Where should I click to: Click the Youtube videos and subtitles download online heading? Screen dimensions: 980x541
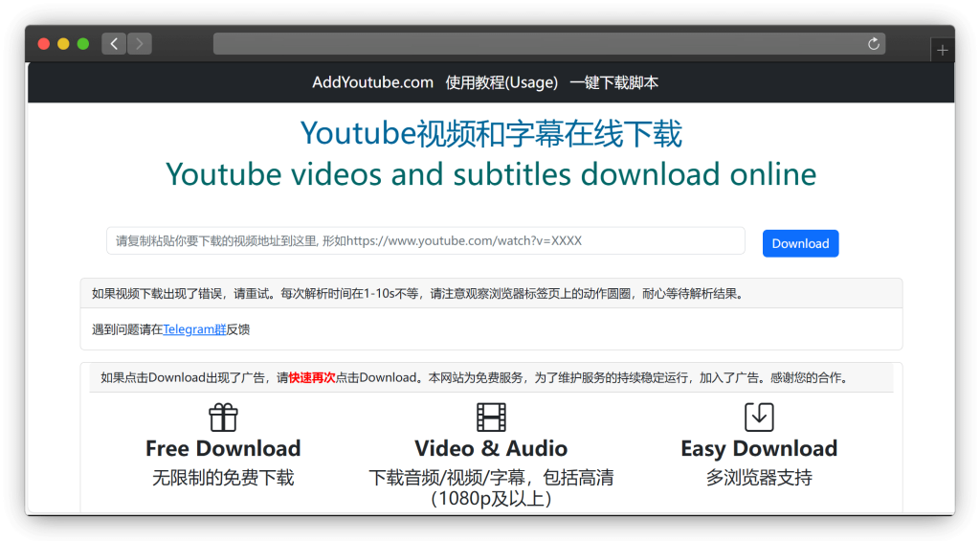pos(491,174)
